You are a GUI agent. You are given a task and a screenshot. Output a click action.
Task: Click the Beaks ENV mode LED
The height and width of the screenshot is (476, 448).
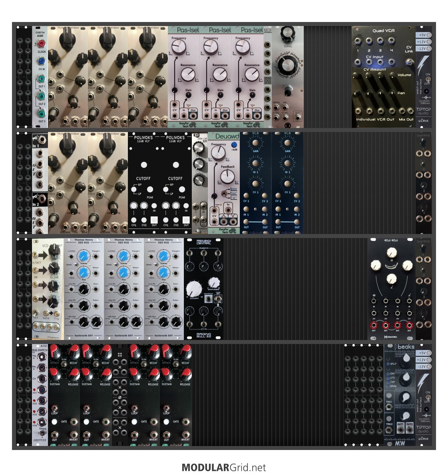point(388,374)
